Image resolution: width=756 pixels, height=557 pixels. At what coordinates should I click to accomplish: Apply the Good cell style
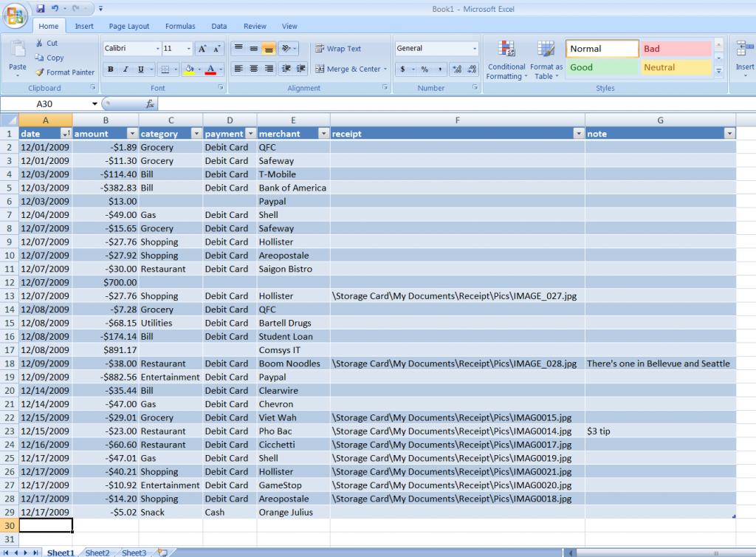point(602,67)
